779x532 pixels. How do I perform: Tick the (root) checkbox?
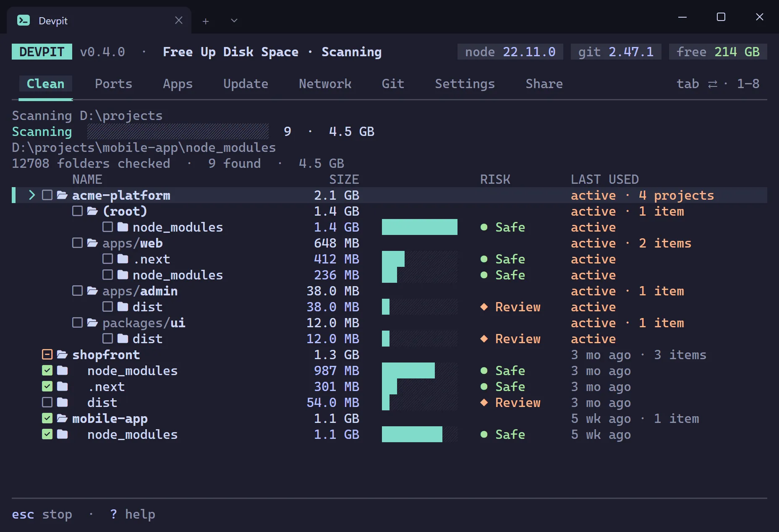[x=77, y=211]
